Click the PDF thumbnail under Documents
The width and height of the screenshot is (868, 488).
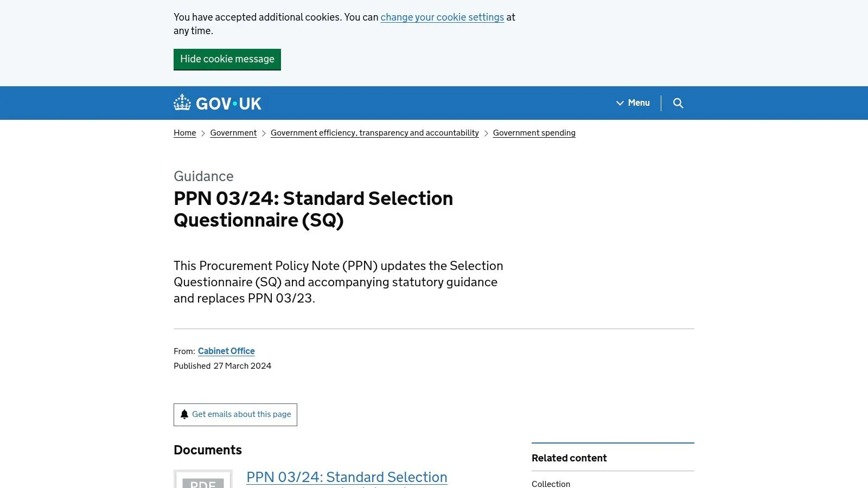tap(203, 480)
